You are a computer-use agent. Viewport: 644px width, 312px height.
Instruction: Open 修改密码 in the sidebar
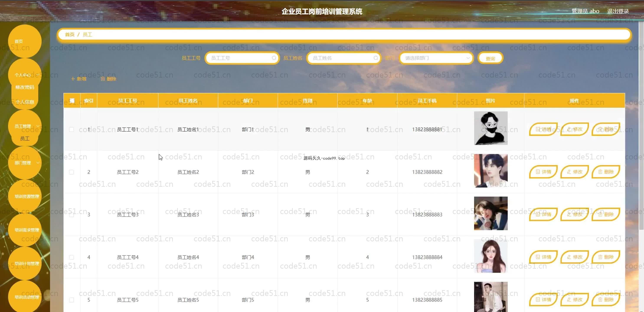pos(25,87)
